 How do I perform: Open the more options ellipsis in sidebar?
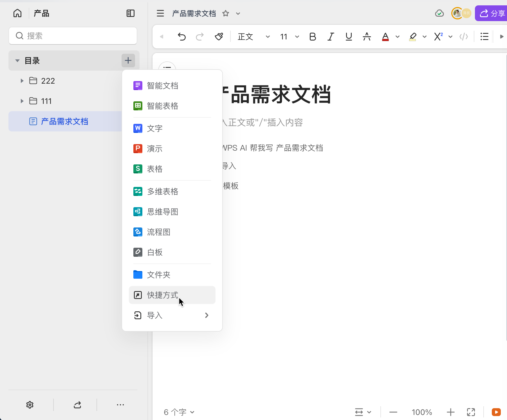pyautogui.click(x=120, y=405)
